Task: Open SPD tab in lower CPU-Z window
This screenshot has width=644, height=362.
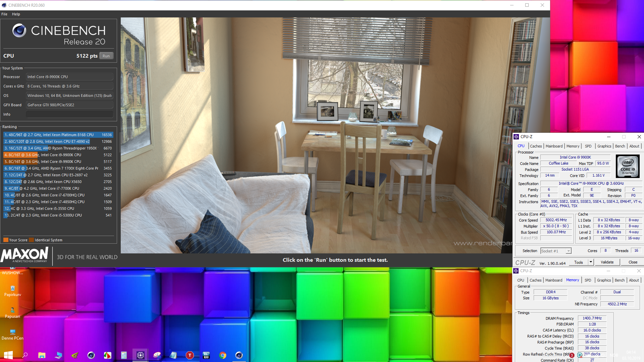Action: 588,280
